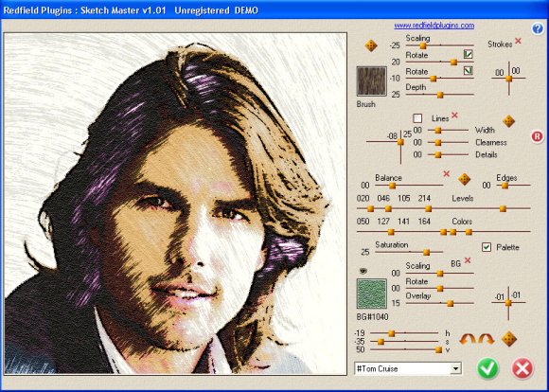Click the undo curved arrow icon
This screenshot has height=392, width=549.
[468, 339]
